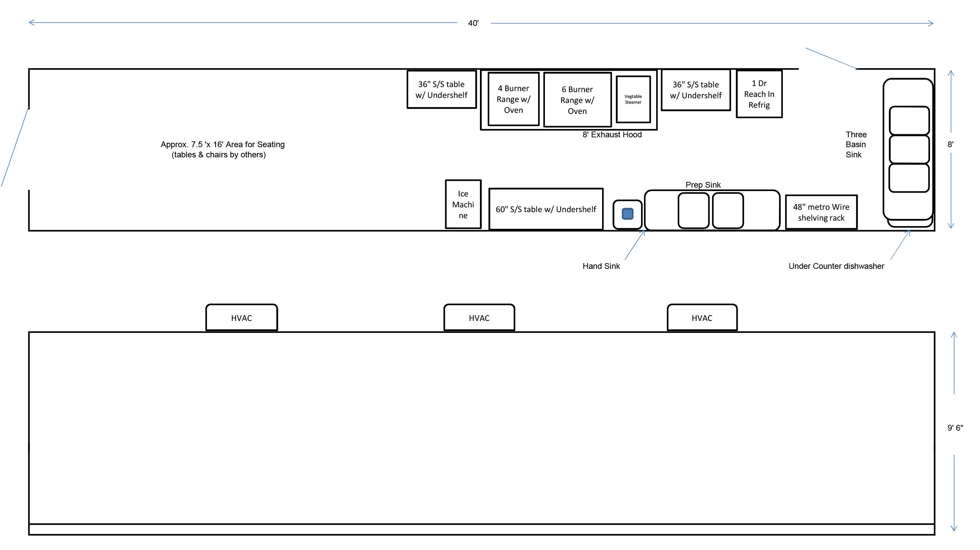Click the blue hand sink square

627,213
